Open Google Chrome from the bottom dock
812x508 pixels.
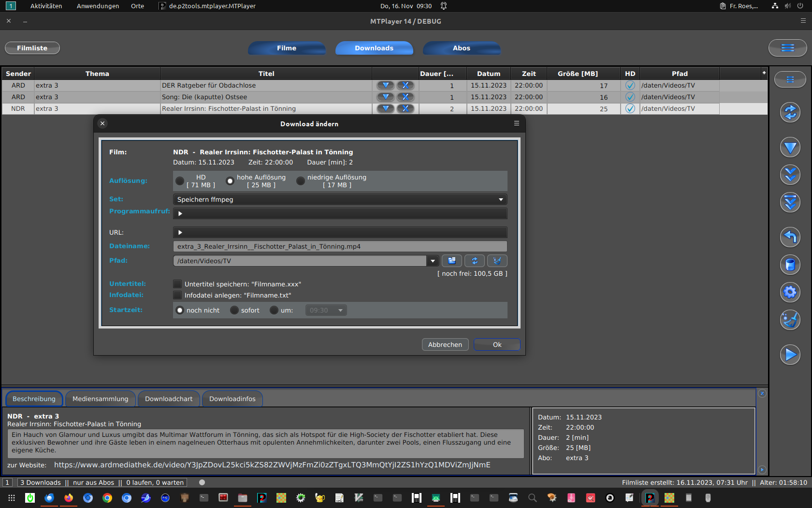tap(107, 498)
